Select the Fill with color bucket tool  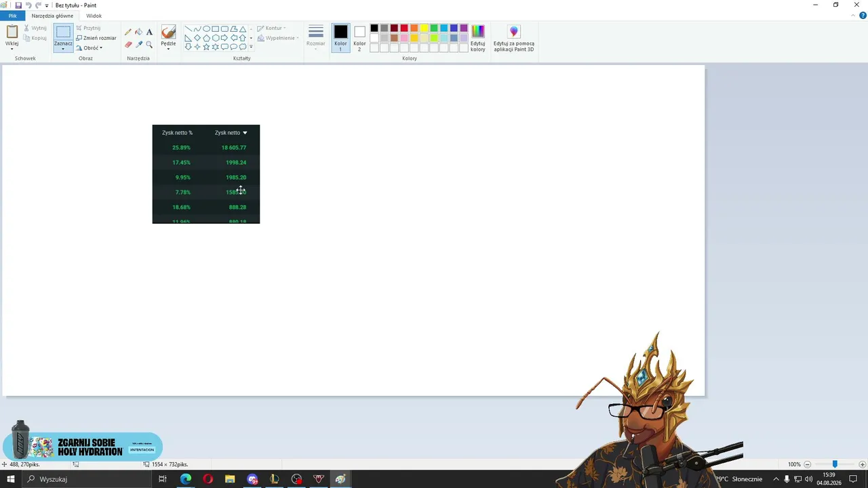click(x=139, y=32)
